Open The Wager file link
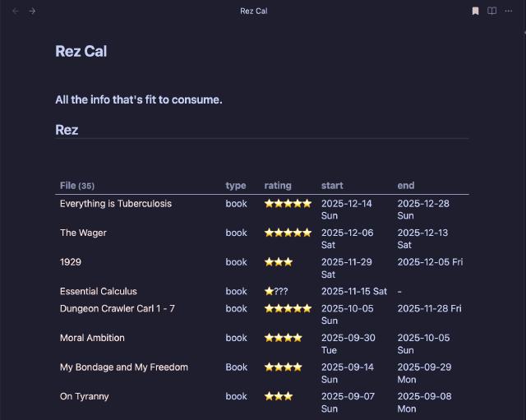Screen dimensions: 526x420 coord(83,233)
